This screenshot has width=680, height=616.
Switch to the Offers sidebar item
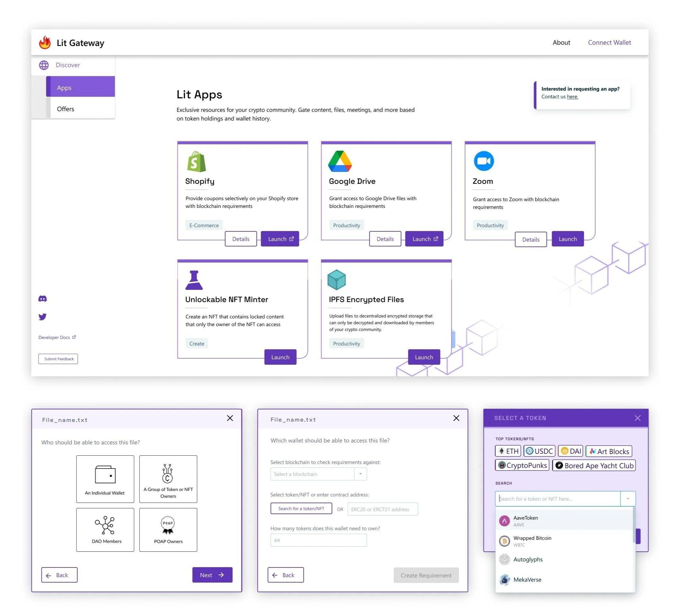point(80,109)
